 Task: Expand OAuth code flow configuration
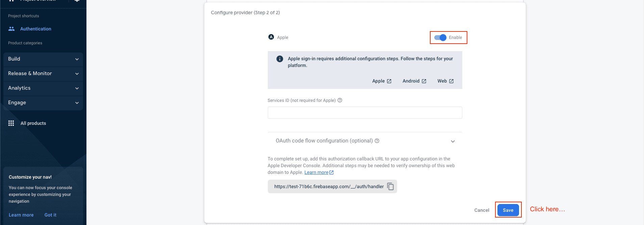click(x=453, y=141)
